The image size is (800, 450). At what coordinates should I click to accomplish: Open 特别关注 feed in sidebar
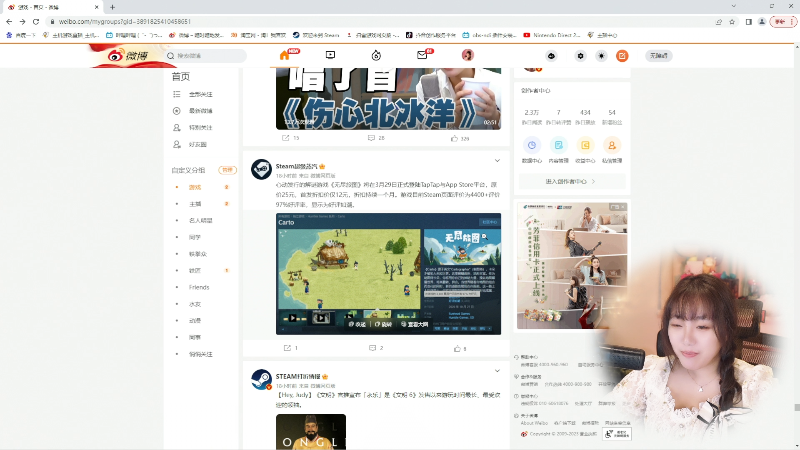point(201,128)
